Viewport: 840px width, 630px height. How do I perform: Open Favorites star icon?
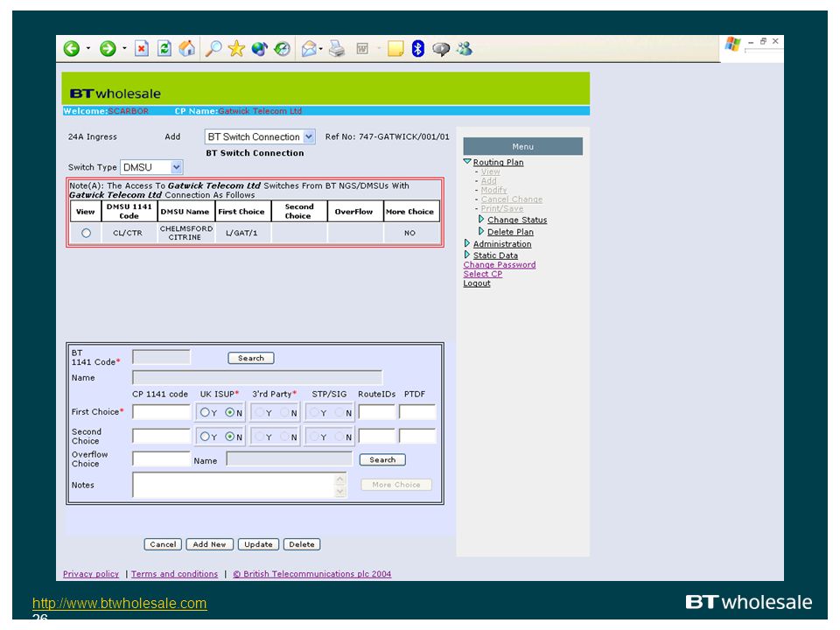[236, 49]
